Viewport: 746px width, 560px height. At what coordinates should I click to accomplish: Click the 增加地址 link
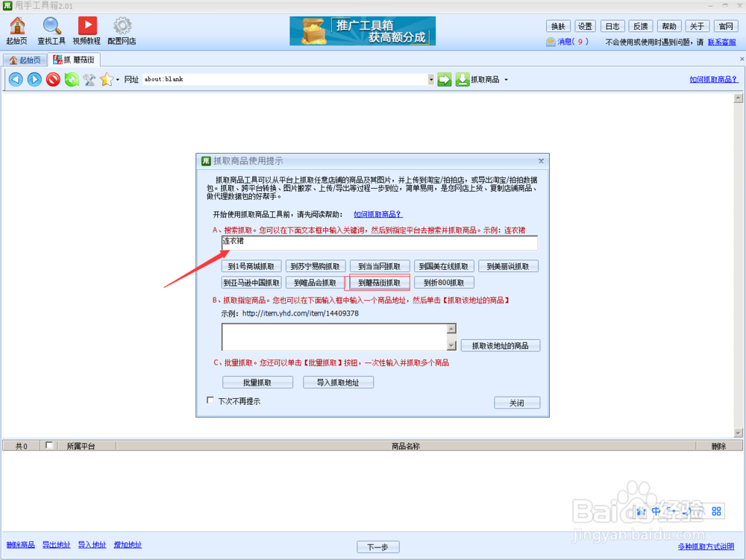pos(128,545)
